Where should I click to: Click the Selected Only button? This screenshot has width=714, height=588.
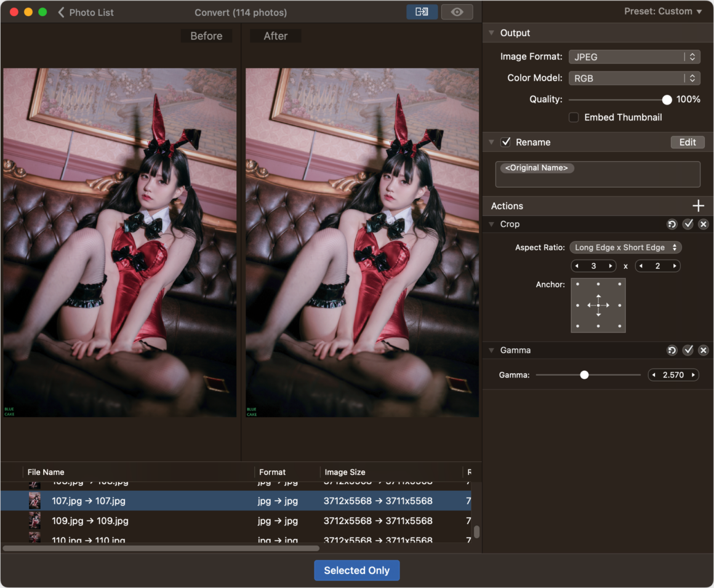click(x=356, y=570)
